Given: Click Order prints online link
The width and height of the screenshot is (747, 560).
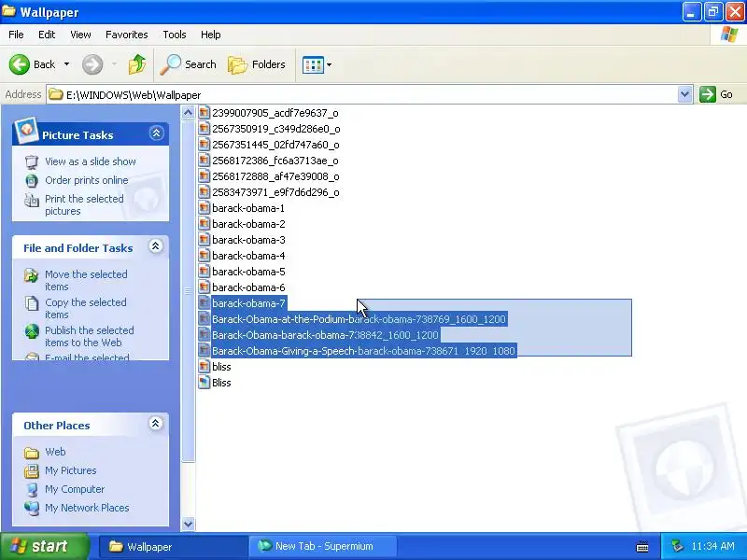Looking at the screenshot, I should (x=87, y=180).
